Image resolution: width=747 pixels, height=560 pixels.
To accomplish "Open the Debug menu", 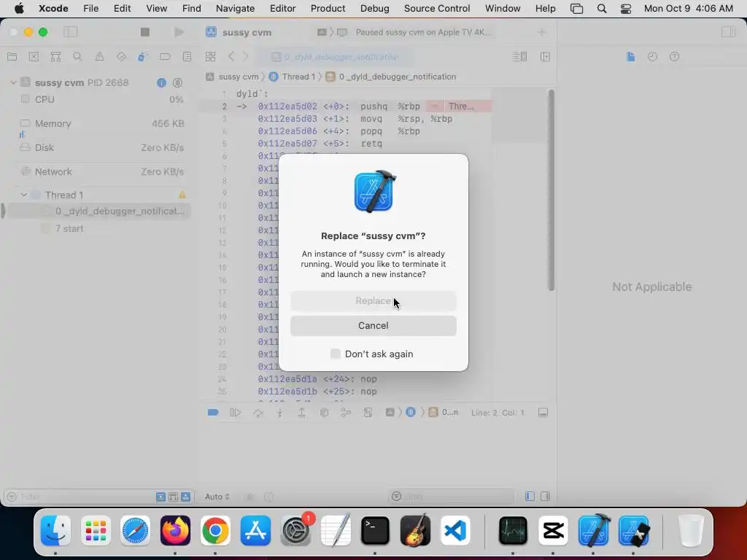I will pyautogui.click(x=374, y=9).
